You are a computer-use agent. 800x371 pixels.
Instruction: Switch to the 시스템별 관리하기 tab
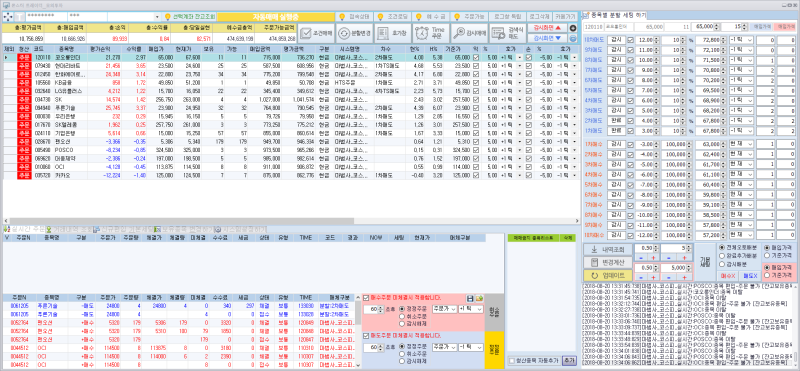(x=241, y=230)
